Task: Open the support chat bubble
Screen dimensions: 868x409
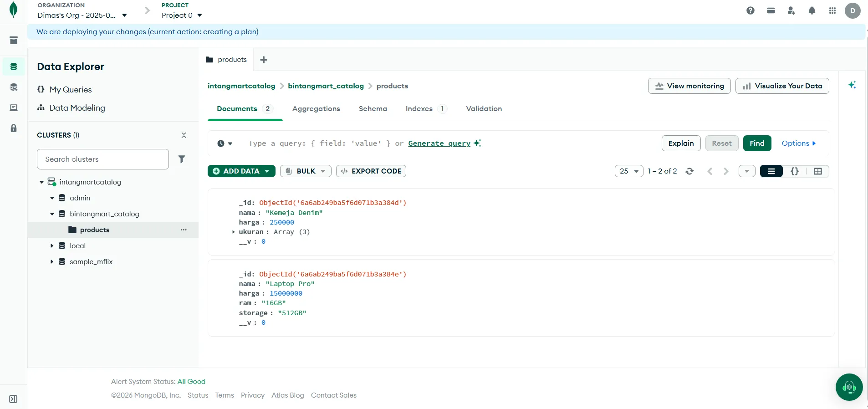Action: pyautogui.click(x=849, y=387)
